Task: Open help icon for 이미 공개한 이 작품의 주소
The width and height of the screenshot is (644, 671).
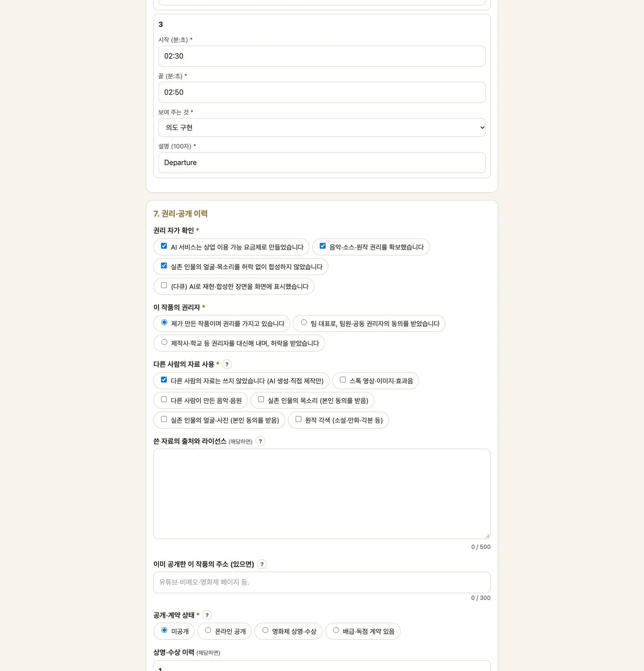Action: (x=262, y=564)
